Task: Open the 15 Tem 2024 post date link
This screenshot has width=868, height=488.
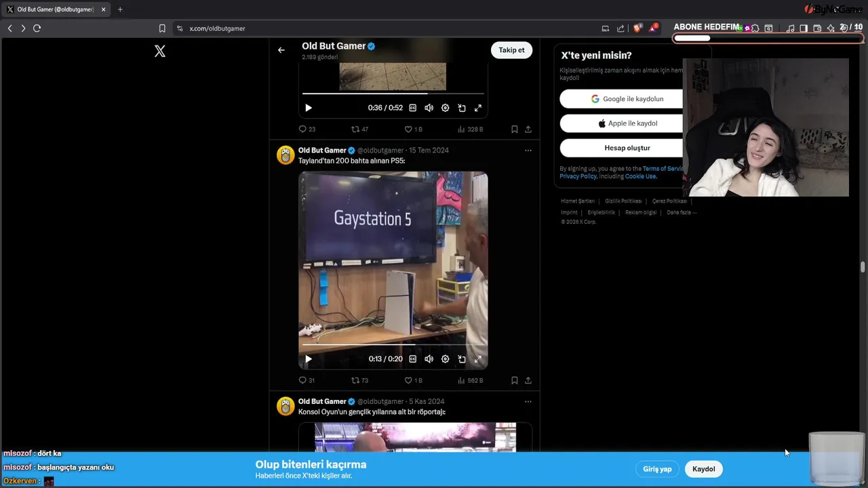Action: 429,150
